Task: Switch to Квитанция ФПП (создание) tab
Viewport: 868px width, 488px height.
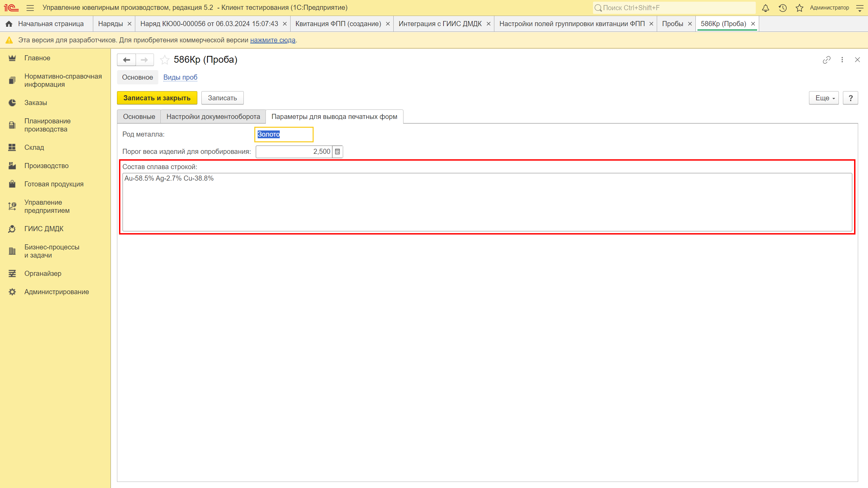Action: [338, 24]
